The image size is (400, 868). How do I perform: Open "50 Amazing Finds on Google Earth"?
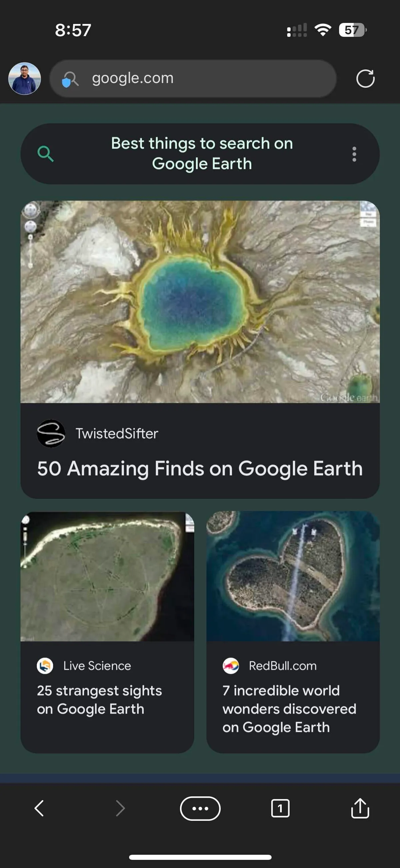point(200,468)
